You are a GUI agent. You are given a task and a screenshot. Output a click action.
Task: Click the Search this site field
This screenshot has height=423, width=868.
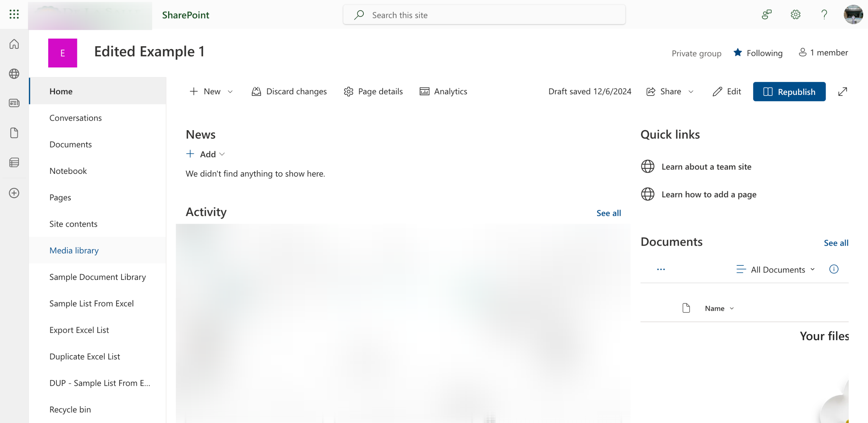click(484, 15)
